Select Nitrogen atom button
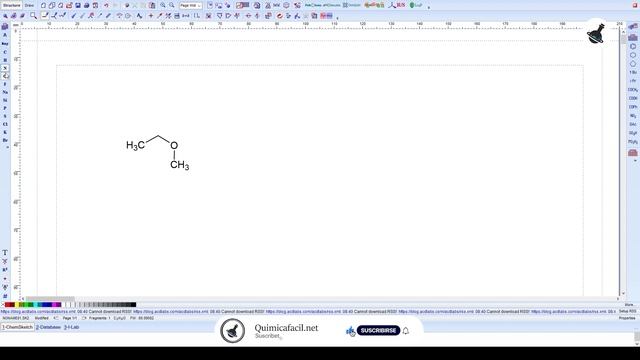Viewport: 640px width, 360px height. [5, 68]
